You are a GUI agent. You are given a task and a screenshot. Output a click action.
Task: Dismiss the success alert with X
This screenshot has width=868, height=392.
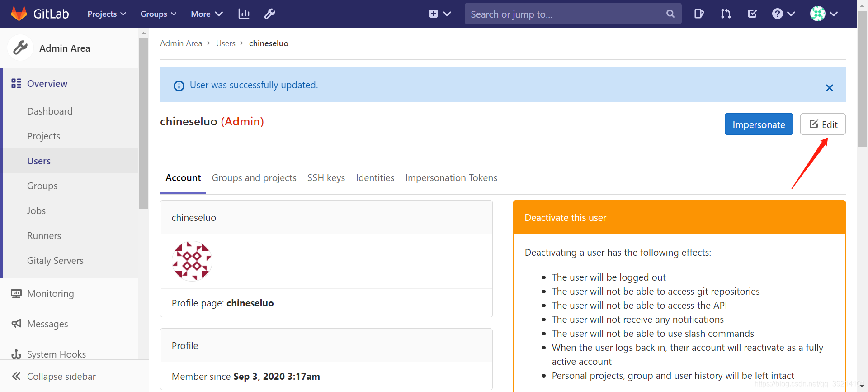coord(829,88)
